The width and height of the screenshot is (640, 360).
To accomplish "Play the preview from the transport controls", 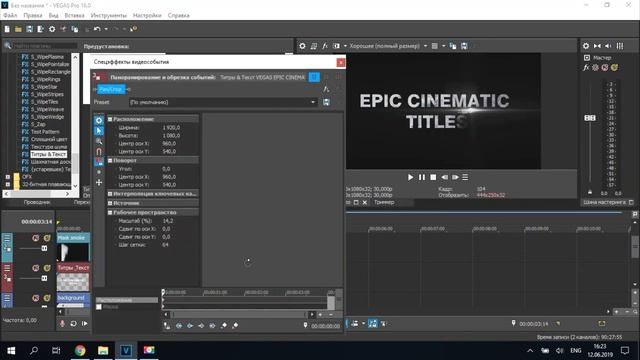I will pos(410,177).
